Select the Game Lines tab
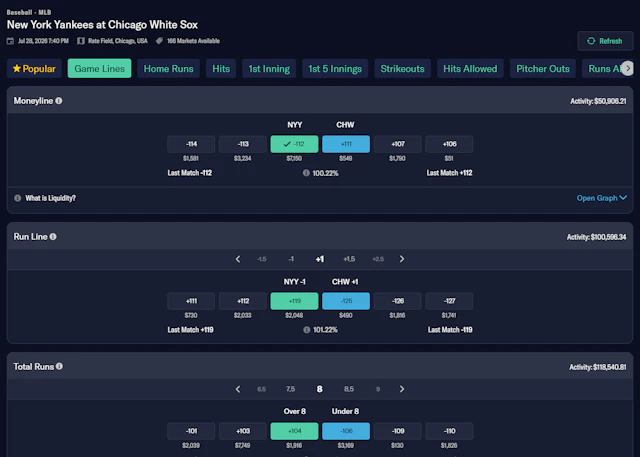The image size is (640, 457). [100, 69]
